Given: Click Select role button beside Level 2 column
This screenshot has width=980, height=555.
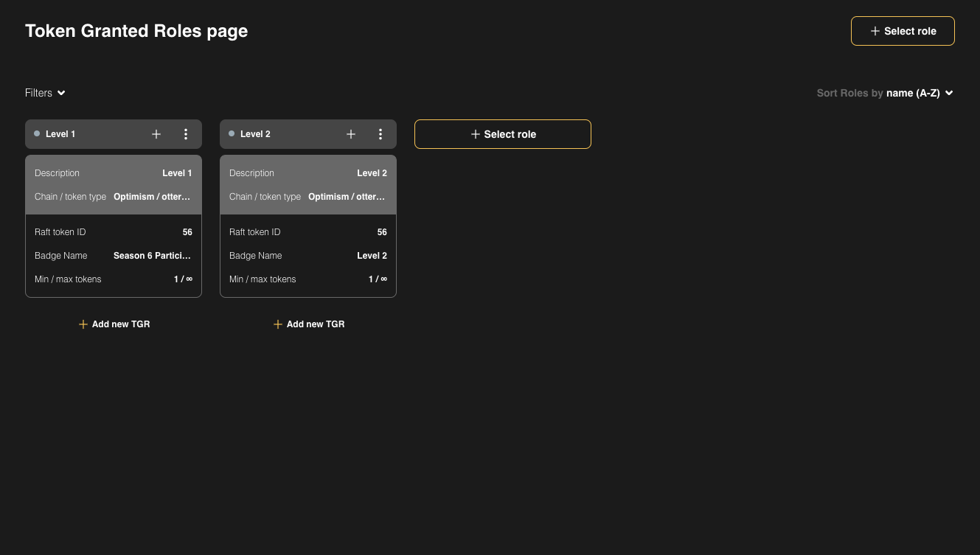Looking at the screenshot, I should click(x=503, y=134).
